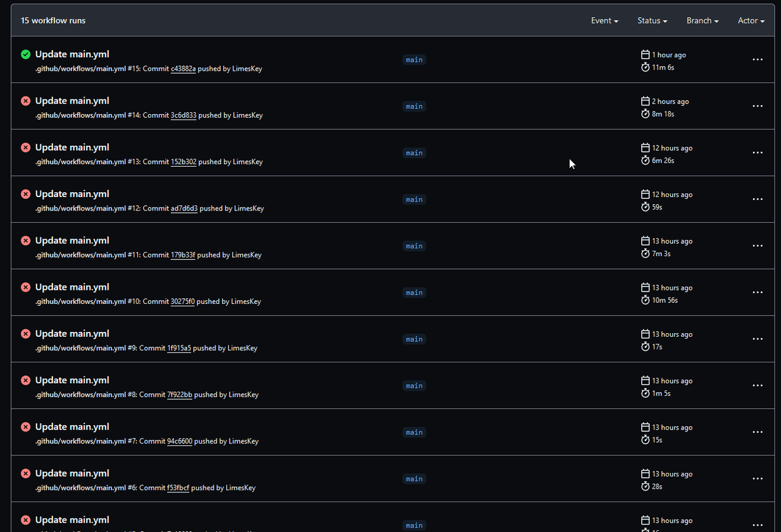Image resolution: width=781 pixels, height=532 pixels.
Task: Open the three-dot menu for run #6
Action: click(757, 479)
